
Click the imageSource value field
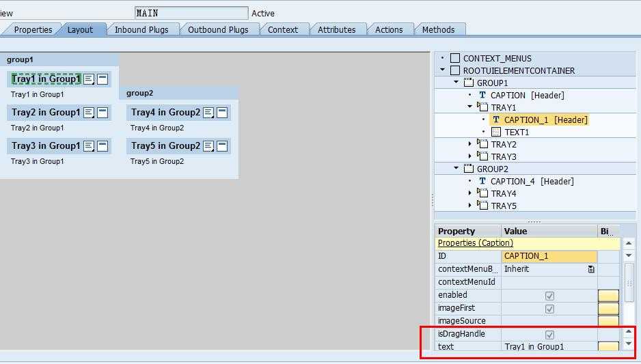549,321
